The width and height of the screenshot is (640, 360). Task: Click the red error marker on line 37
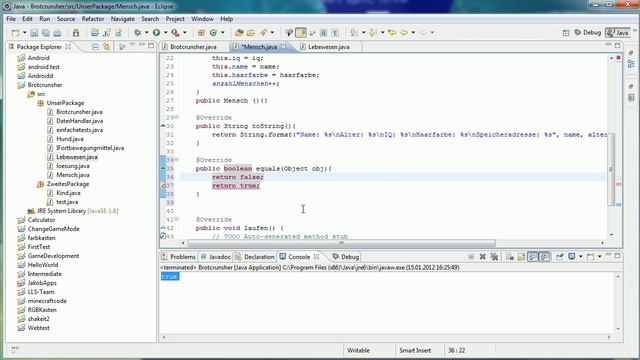click(163, 186)
